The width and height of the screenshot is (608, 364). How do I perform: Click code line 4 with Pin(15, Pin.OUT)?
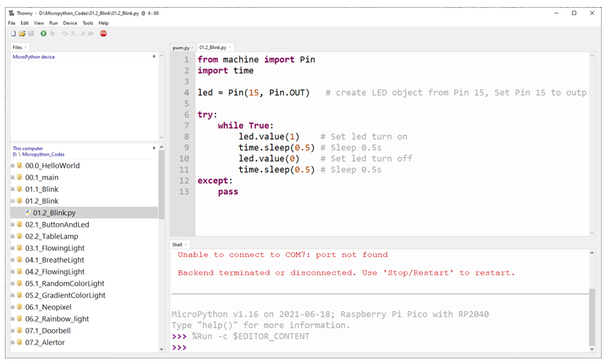(392, 93)
